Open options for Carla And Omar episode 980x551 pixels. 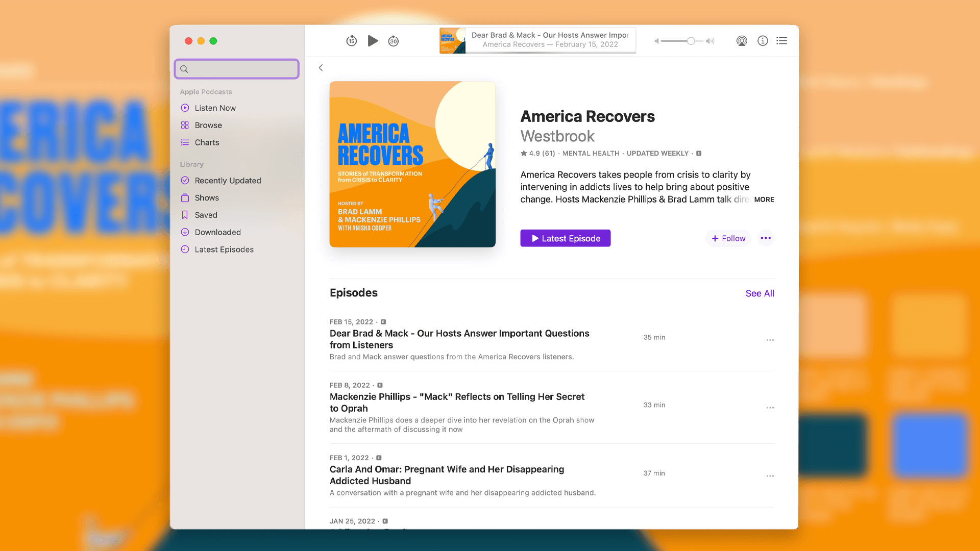tap(770, 476)
